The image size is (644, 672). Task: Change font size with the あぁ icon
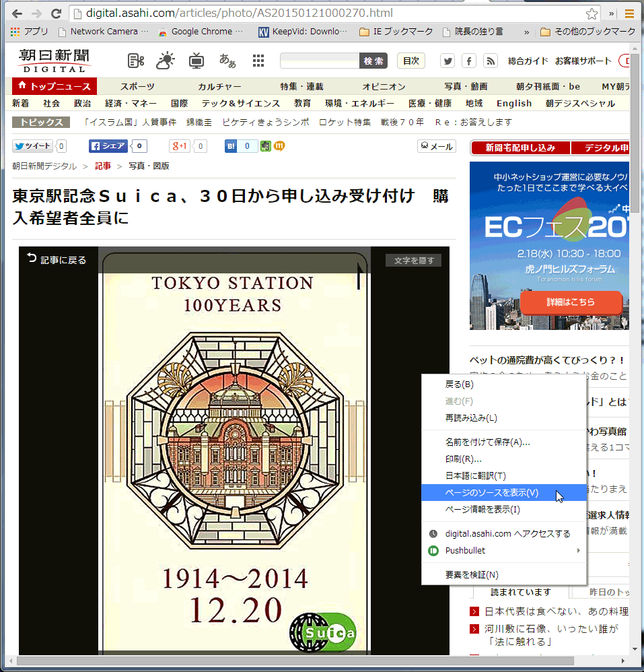pyautogui.click(x=227, y=61)
